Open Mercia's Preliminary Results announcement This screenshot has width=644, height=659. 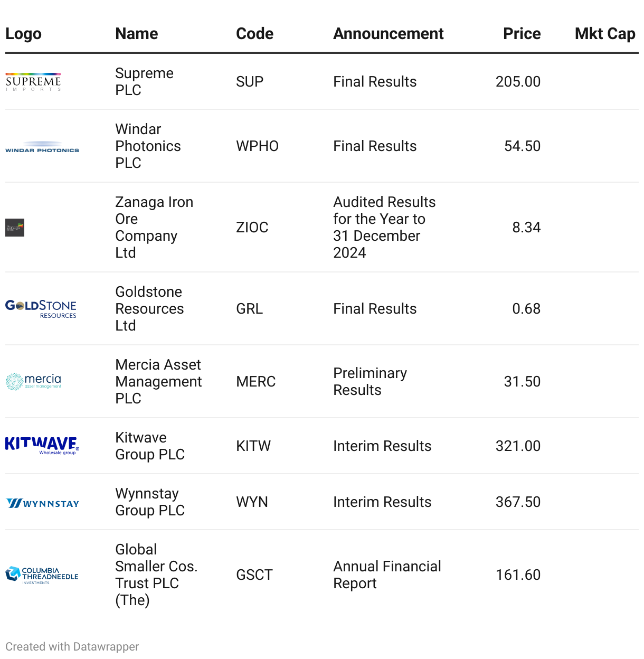click(370, 381)
